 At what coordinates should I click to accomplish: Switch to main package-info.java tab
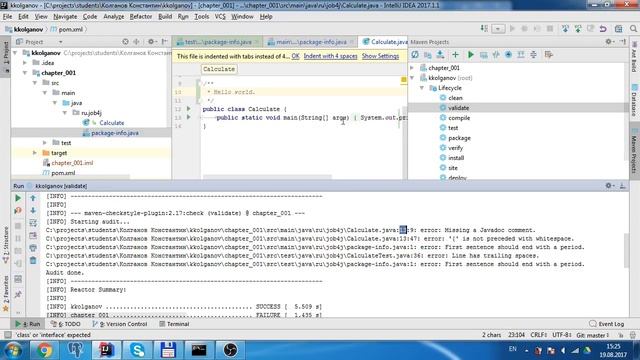click(310, 42)
